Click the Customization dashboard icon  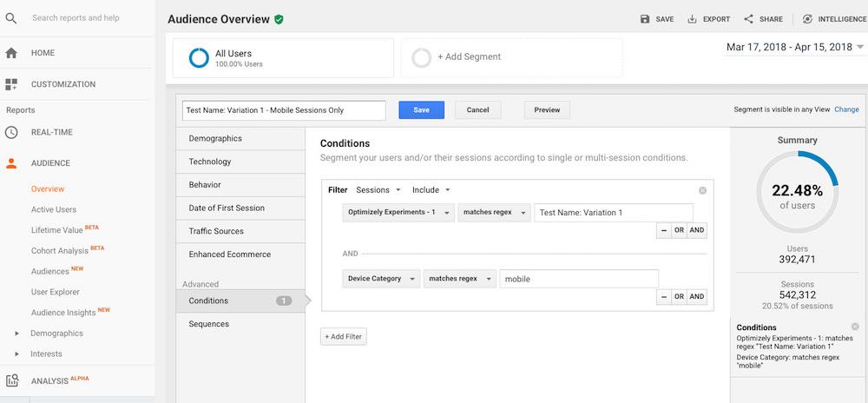[11, 84]
